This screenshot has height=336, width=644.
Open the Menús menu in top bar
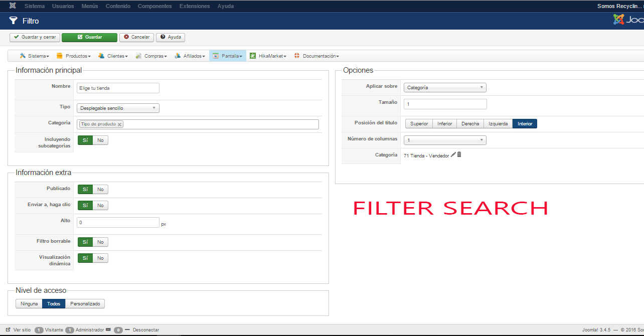[x=90, y=6]
